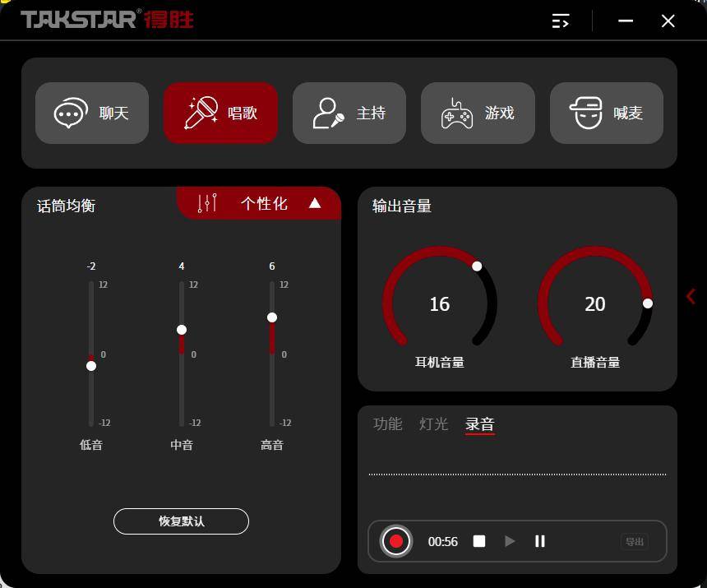This screenshot has width=707, height=588.
Task: Open the top-right menu list icon
Action: pyautogui.click(x=561, y=21)
